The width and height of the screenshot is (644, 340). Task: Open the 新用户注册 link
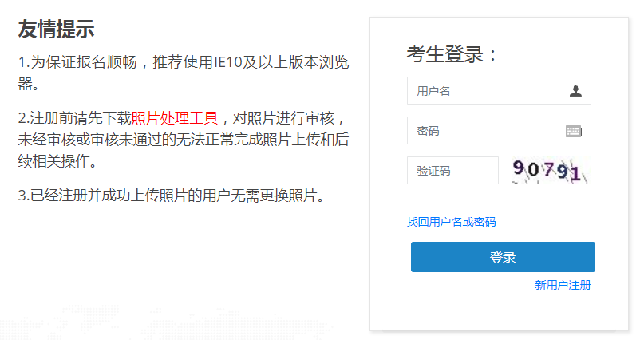point(563,285)
